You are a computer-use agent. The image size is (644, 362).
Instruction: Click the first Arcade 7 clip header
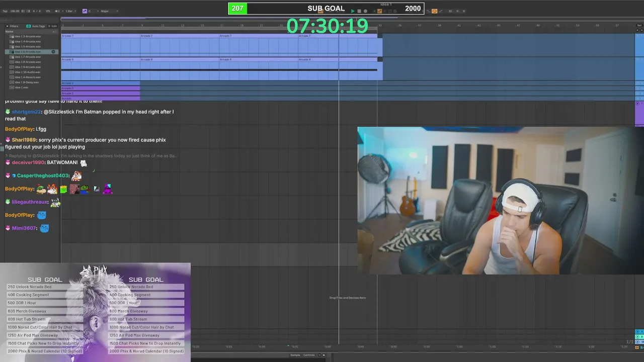point(100,36)
